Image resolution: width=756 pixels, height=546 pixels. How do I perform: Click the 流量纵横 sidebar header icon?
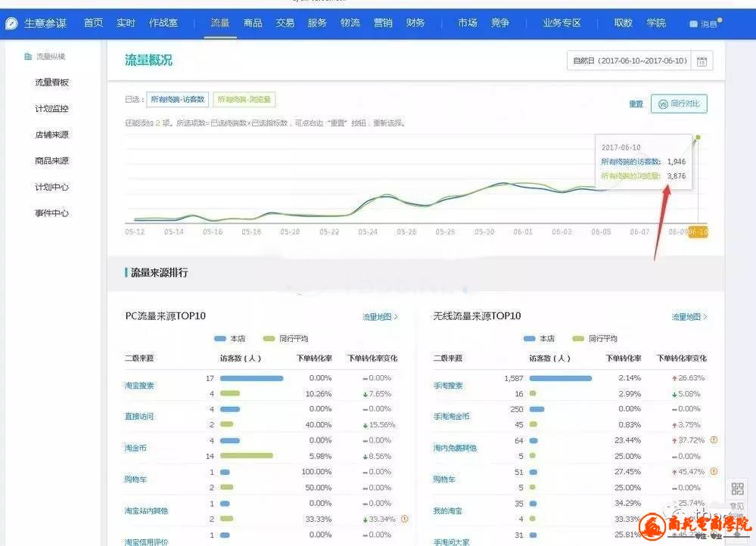(28, 57)
